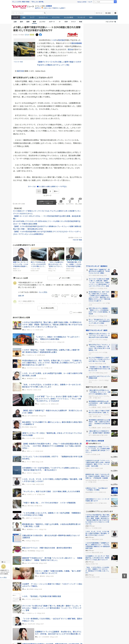
Task: Share the first comment on X
Action: pos(80,295)
